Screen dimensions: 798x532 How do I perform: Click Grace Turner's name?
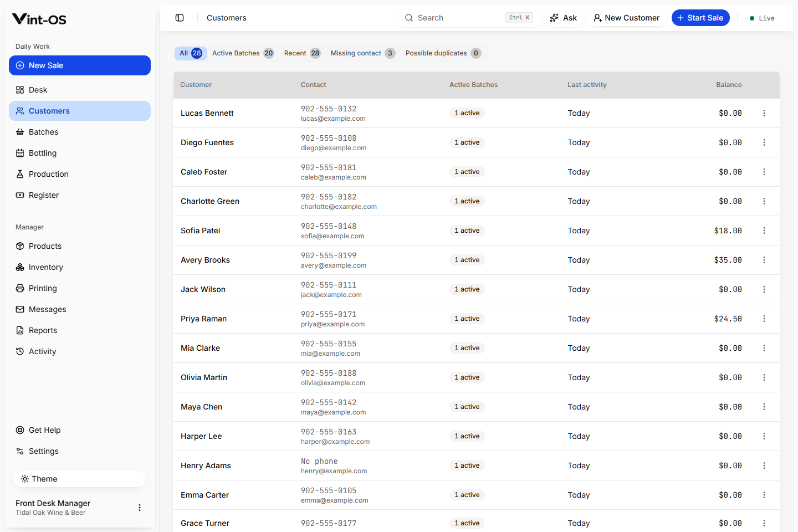point(205,523)
